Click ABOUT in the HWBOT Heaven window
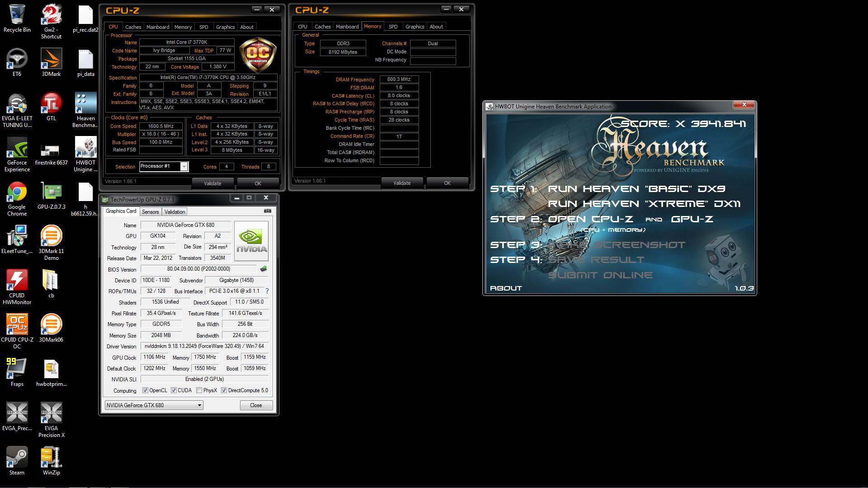 pyautogui.click(x=506, y=288)
